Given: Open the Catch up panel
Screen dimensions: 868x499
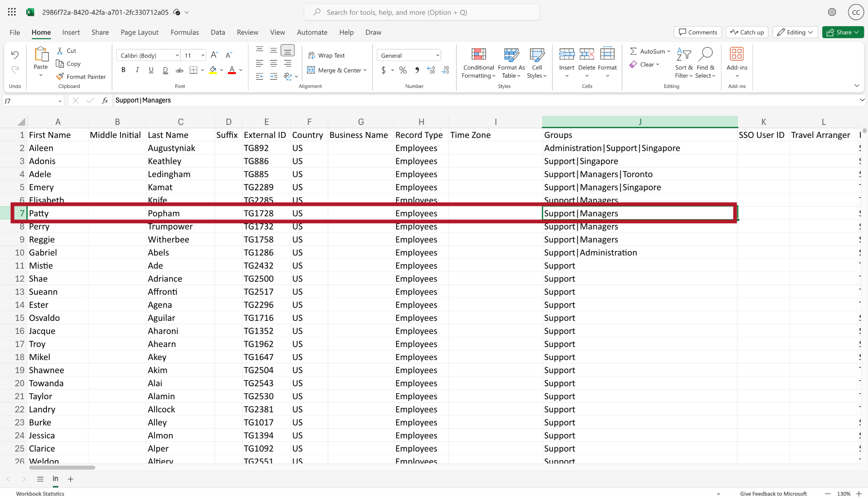Looking at the screenshot, I should tap(747, 32).
